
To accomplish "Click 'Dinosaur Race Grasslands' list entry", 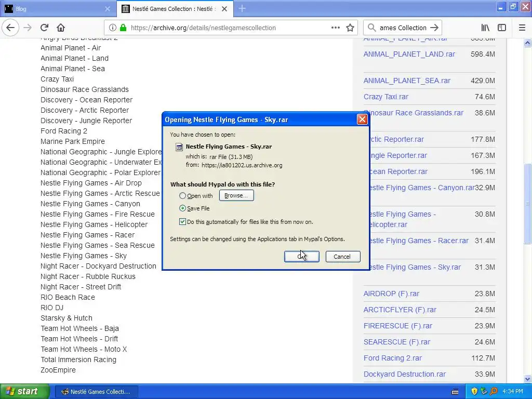I will [x=85, y=89].
